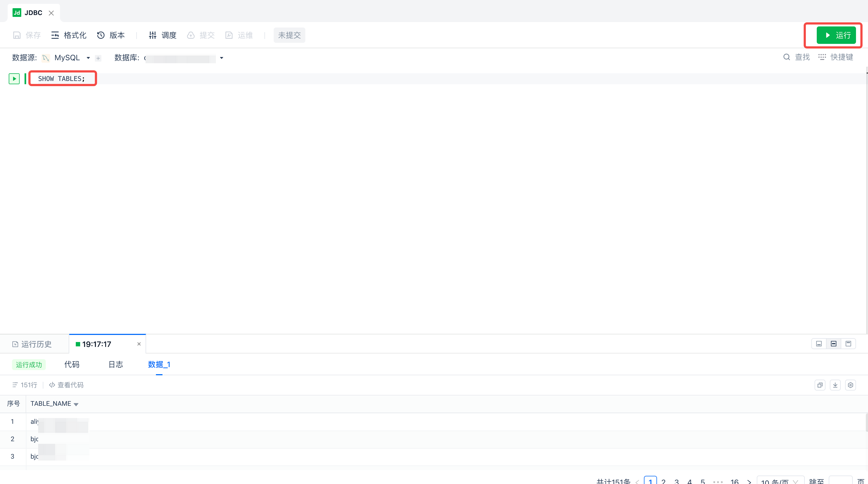Image resolution: width=868 pixels, height=484 pixels.
Task: Run the SHOW TABLES line with gutter play icon
Action: [14, 79]
